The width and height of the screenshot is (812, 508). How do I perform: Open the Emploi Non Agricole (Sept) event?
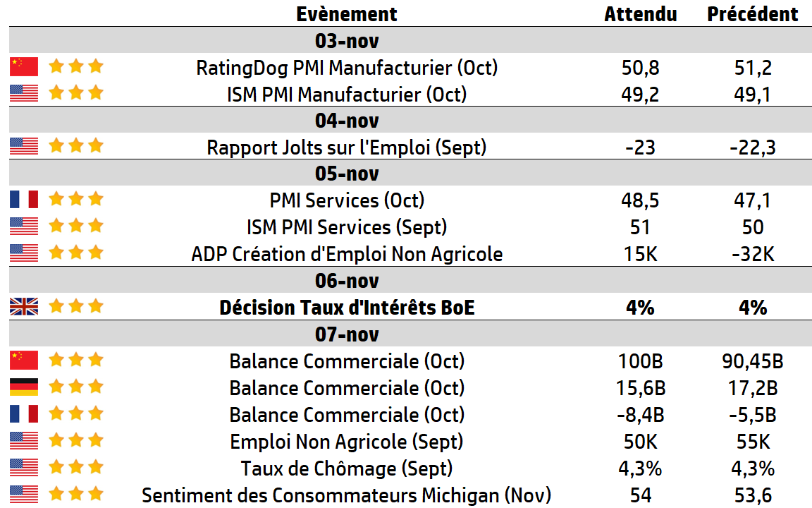[x=347, y=442]
